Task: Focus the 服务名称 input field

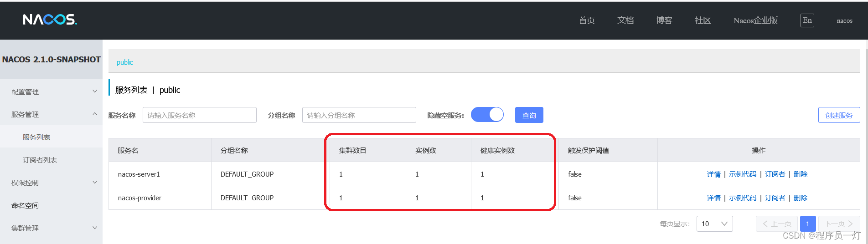Action: pyautogui.click(x=200, y=115)
